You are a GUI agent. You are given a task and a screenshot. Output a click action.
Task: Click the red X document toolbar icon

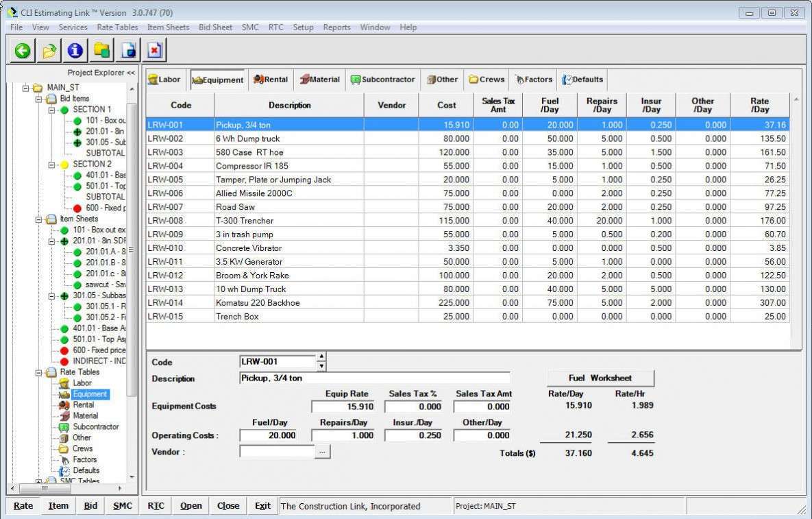pos(154,50)
